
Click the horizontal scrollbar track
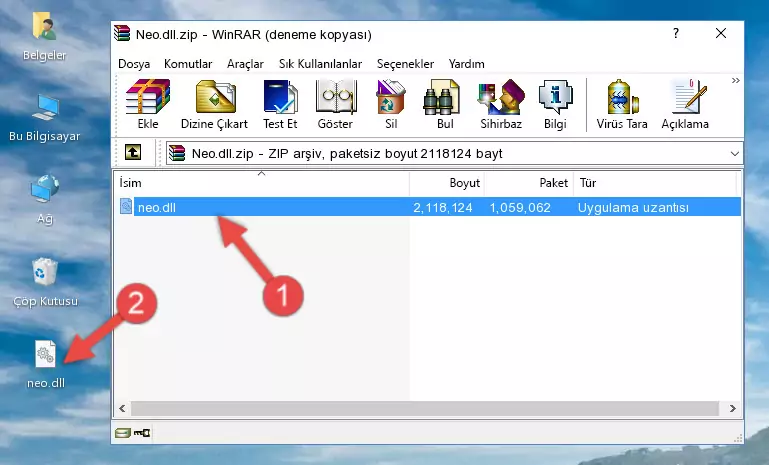point(425,409)
